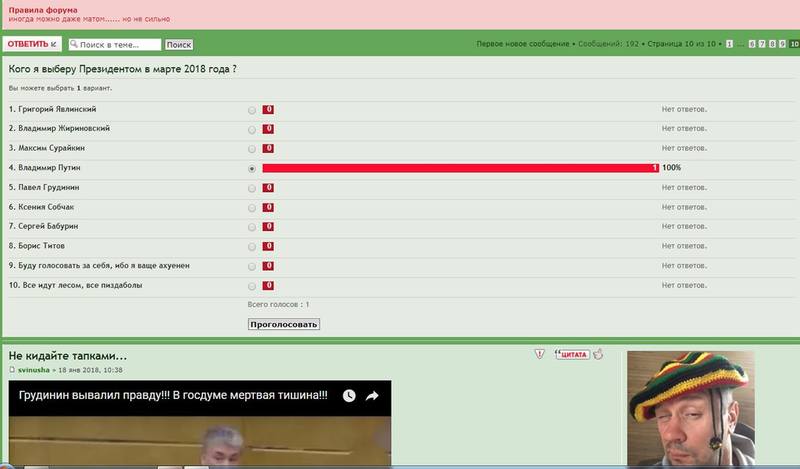Image resolution: width=800 pixels, height=469 pixels.
Task: Open the Правила форума link
Action: pyautogui.click(x=38, y=10)
